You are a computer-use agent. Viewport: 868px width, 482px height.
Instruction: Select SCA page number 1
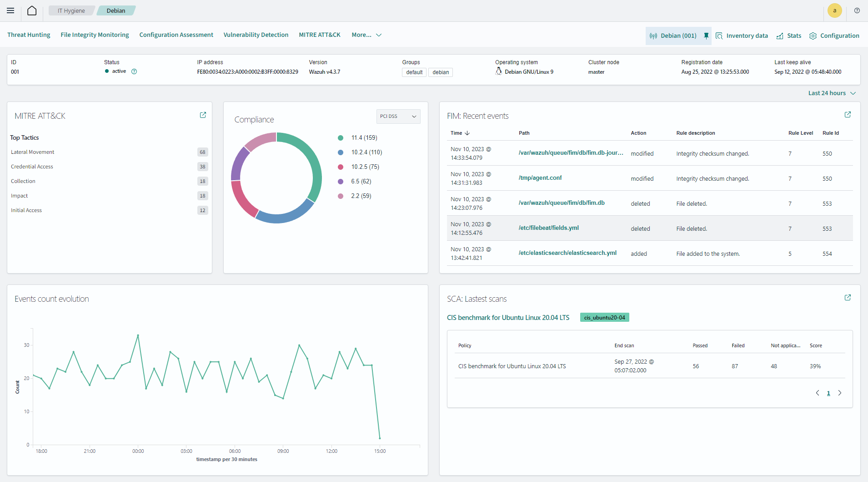pyautogui.click(x=828, y=393)
